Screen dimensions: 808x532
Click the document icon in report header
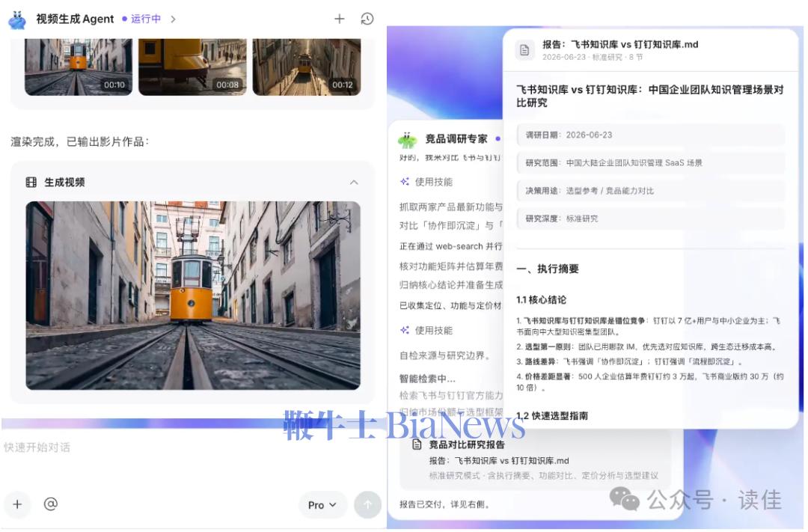pyautogui.click(x=524, y=51)
